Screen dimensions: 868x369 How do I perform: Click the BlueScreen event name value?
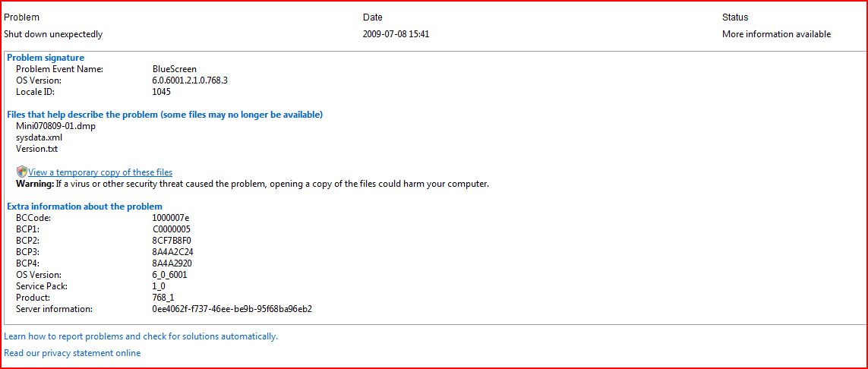tap(175, 69)
